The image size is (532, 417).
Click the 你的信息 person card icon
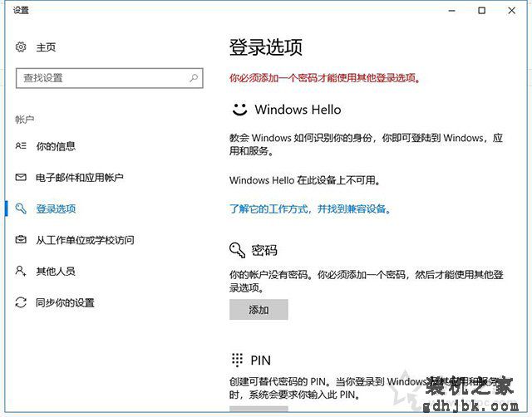click(21, 145)
